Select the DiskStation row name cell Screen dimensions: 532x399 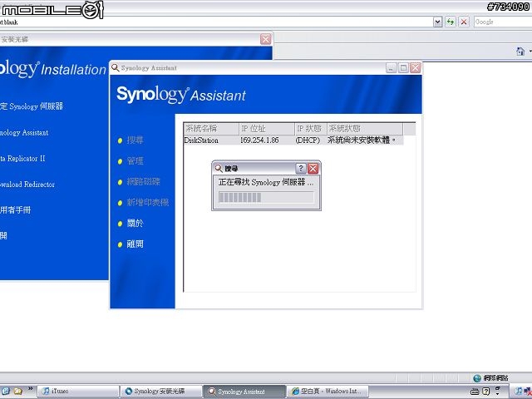[201, 140]
